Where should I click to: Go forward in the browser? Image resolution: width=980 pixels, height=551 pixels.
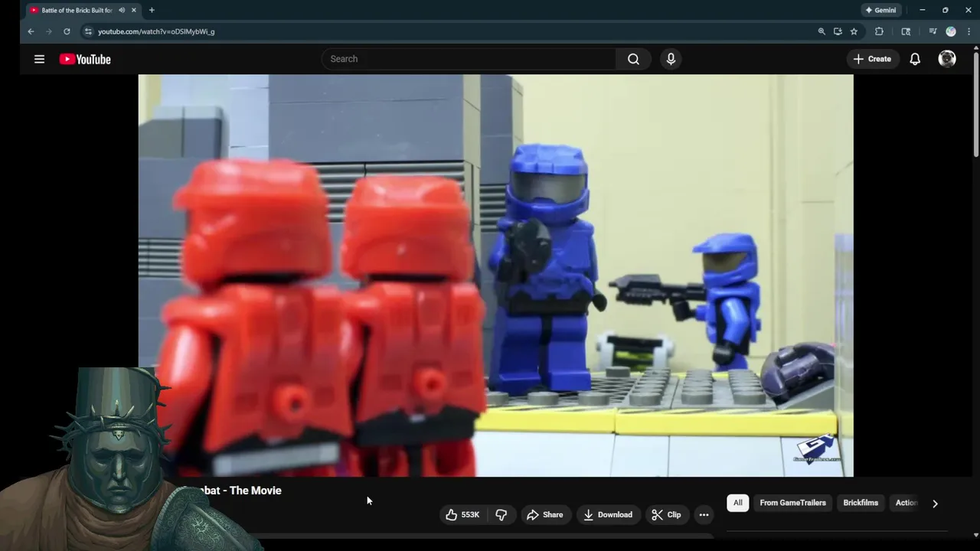point(48,31)
